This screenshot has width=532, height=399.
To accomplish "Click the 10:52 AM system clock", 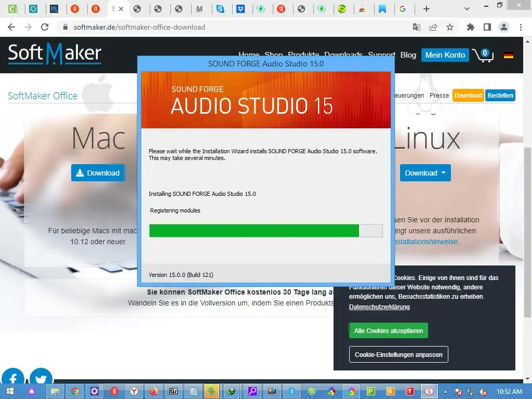I will pyautogui.click(x=509, y=392).
